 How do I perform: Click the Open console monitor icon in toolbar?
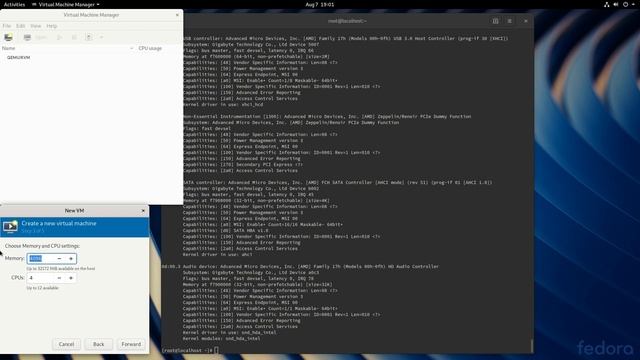point(27,38)
